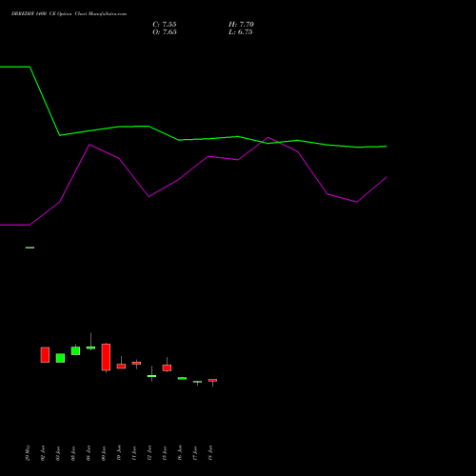The height and width of the screenshot is (476, 476).
Task: Select the low value "L: 6.75"
Action: point(241,31)
